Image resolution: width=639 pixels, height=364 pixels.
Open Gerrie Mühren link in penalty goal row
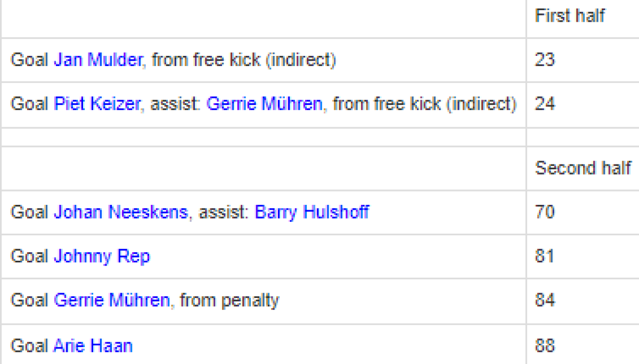[112, 301]
